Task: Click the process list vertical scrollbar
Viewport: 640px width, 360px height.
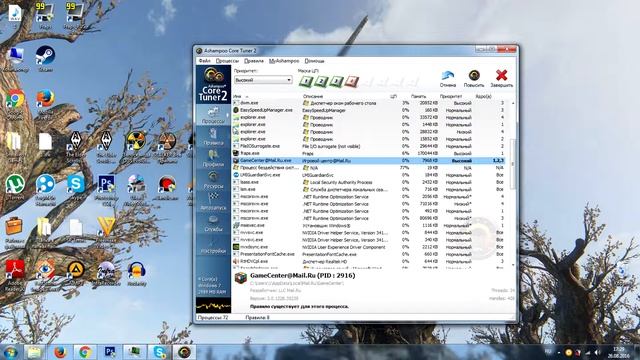Action: pos(513,163)
